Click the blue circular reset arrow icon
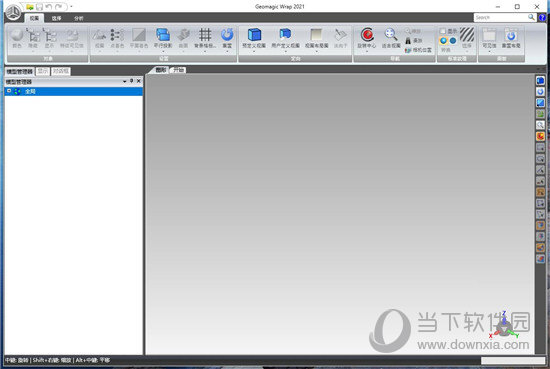Screen dimensions: 550x369 point(227,35)
